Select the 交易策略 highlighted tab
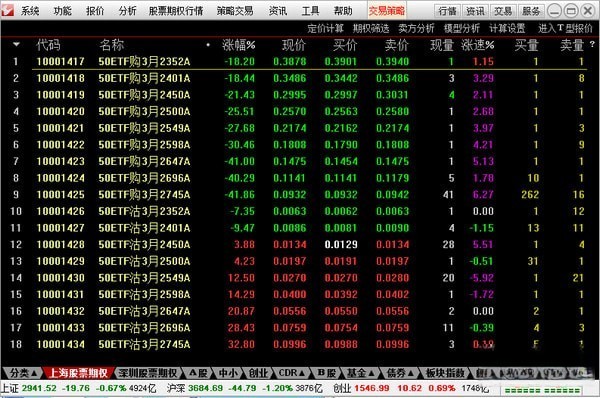The image size is (600, 398). [386, 11]
